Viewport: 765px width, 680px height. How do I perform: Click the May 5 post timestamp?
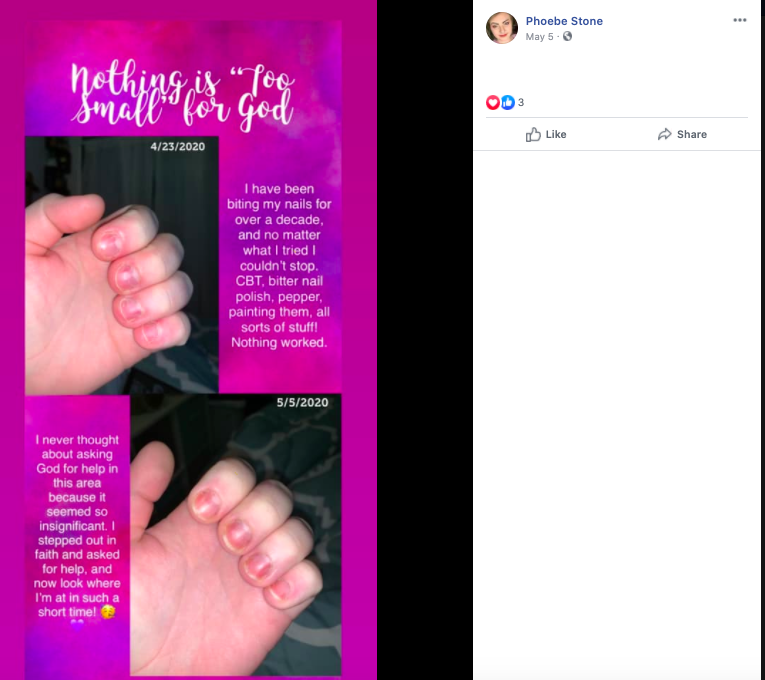point(539,37)
